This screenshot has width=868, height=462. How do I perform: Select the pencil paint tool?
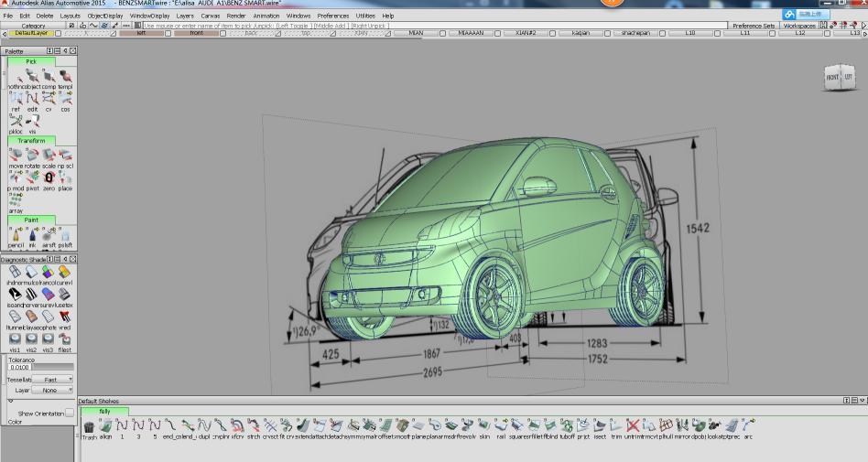coord(16,234)
